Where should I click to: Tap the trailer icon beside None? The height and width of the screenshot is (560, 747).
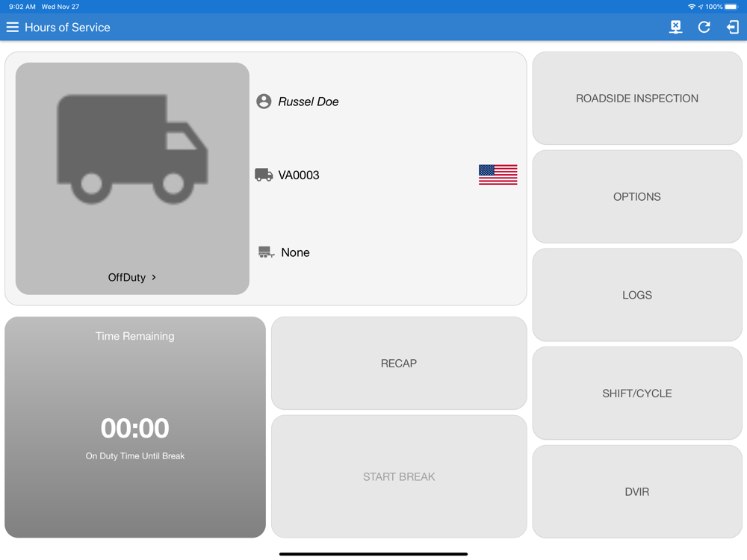[x=266, y=252]
